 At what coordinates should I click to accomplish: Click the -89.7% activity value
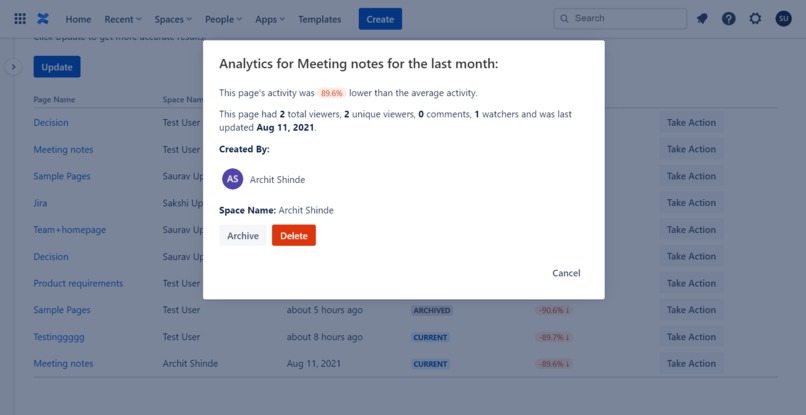[554, 337]
